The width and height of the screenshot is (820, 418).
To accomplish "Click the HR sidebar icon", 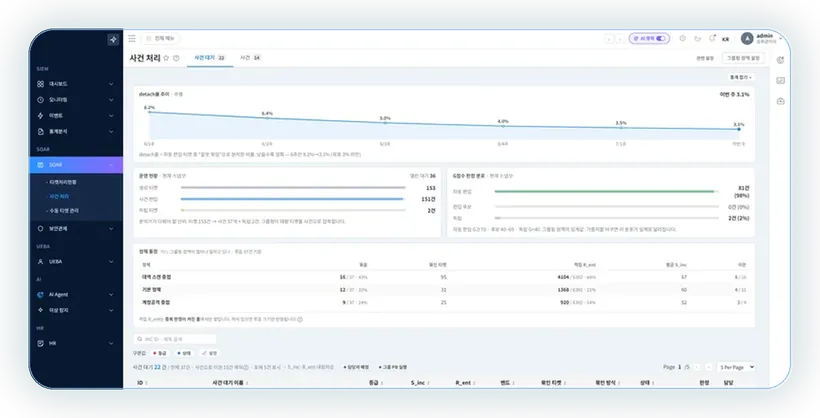I will [x=40, y=343].
